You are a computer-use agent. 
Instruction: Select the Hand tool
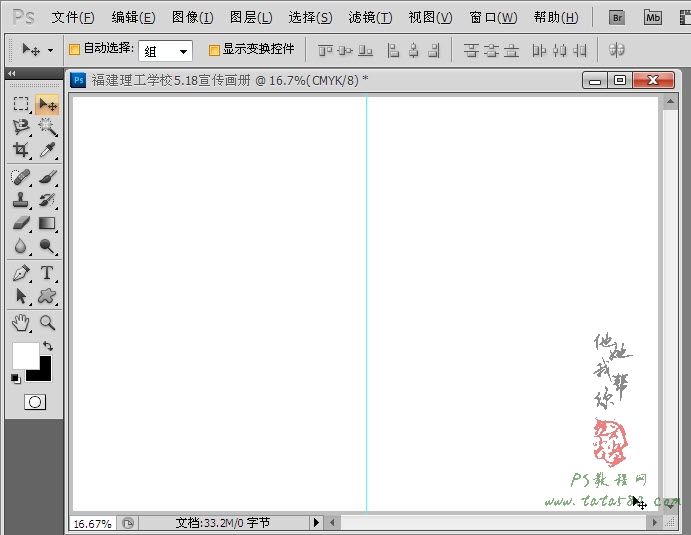(21, 323)
